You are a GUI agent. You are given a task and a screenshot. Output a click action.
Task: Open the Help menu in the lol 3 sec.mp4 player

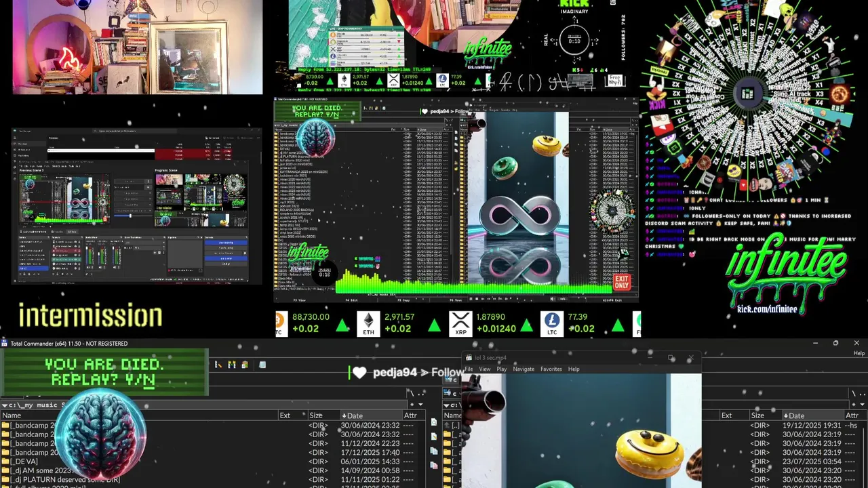pos(574,369)
